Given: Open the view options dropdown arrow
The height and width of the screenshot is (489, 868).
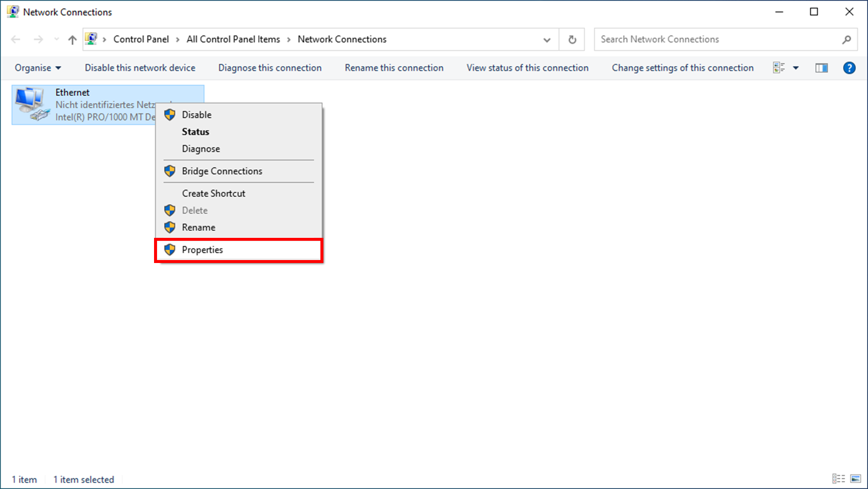Looking at the screenshot, I should 796,68.
